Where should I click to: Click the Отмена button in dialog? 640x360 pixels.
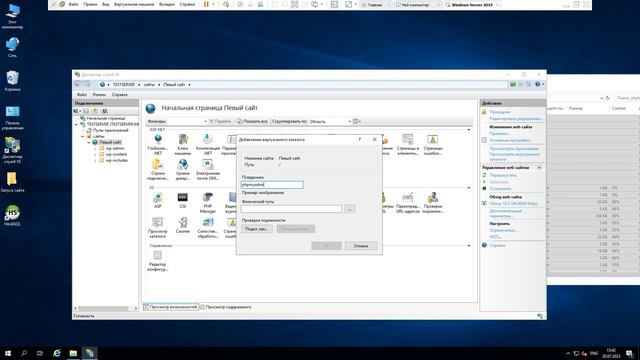pos(361,246)
